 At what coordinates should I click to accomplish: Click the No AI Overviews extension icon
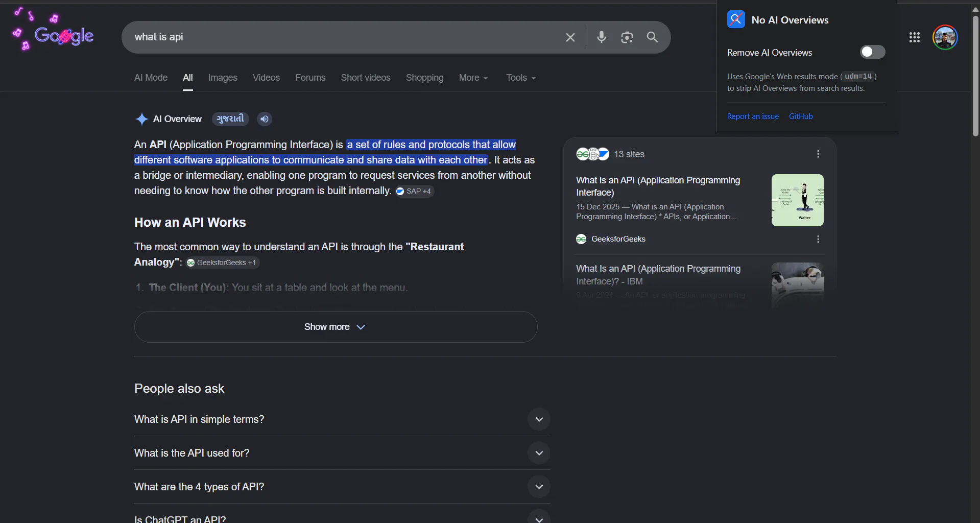(x=736, y=20)
